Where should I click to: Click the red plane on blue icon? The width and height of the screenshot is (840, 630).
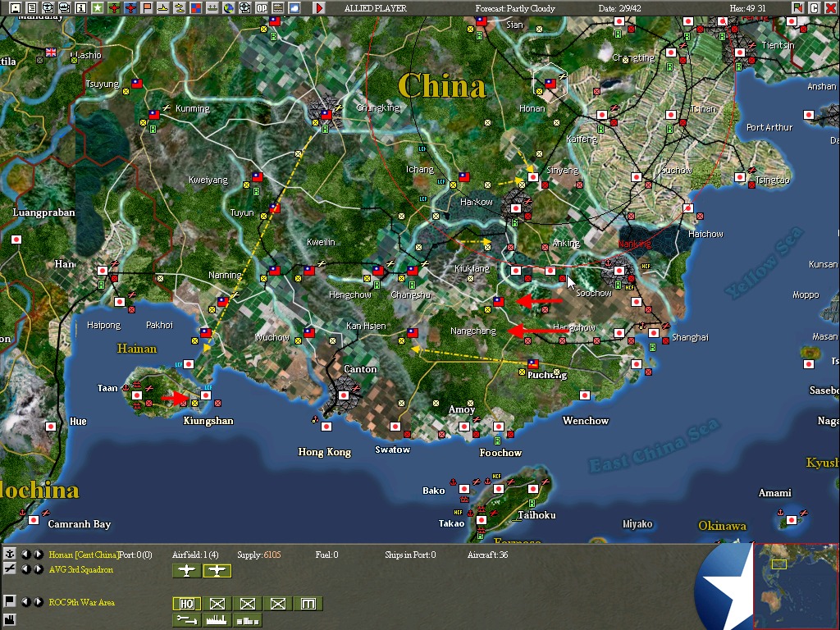click(130, 8)
